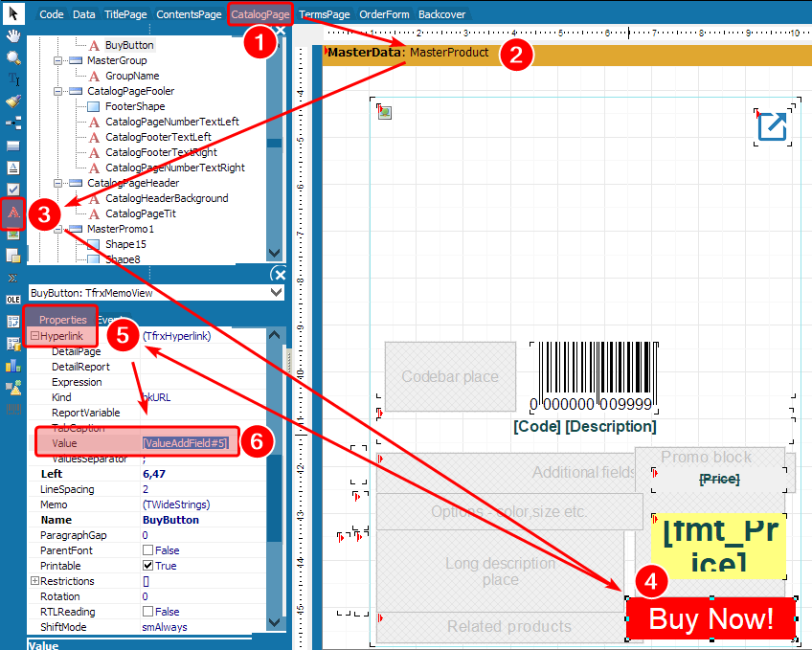This screenshot has width=812, height=650.
Task: Select the CheckBox object tool
Action: coord(13,190)
